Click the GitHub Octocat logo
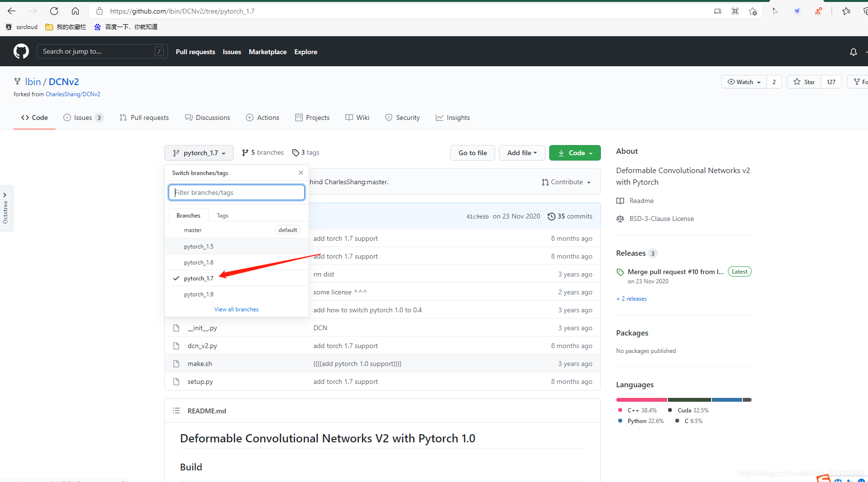This screenshot has height=482, width=868. coord(21,51)
